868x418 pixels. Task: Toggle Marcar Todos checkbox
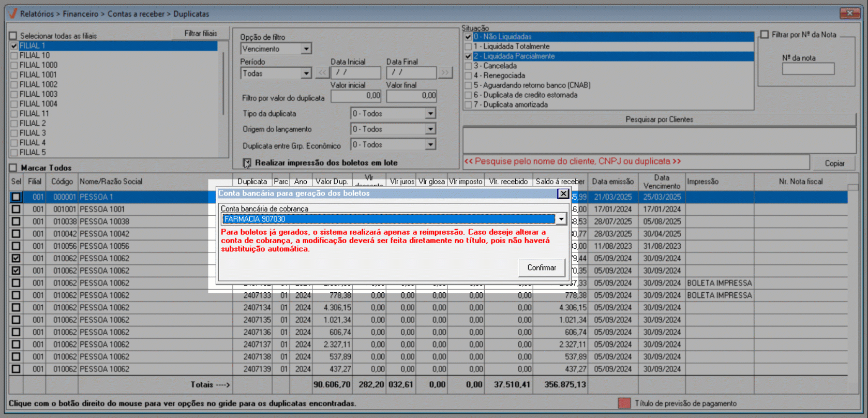pos(13,168)
